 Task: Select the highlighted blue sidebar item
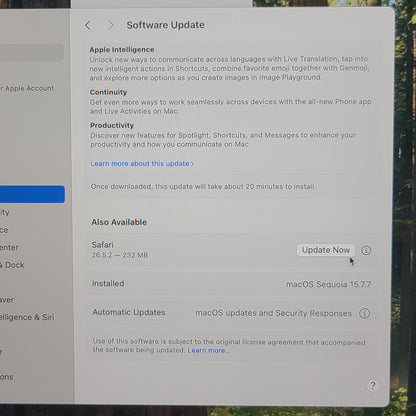(x=32, y=194)
